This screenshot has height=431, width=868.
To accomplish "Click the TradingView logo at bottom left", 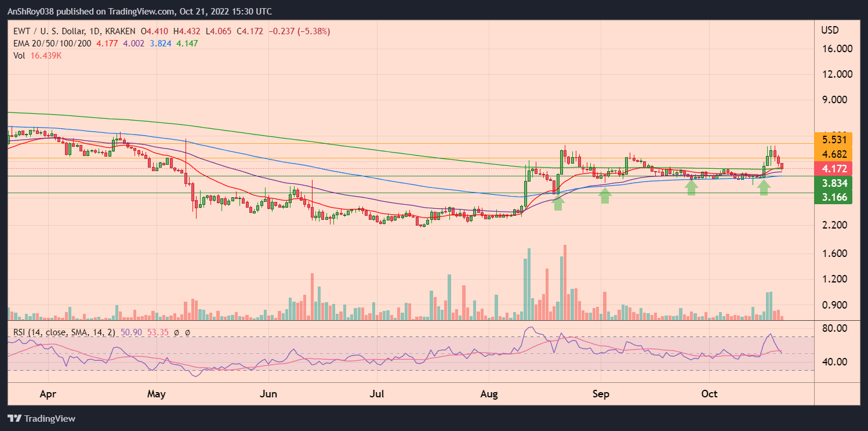I will point(41,418).
